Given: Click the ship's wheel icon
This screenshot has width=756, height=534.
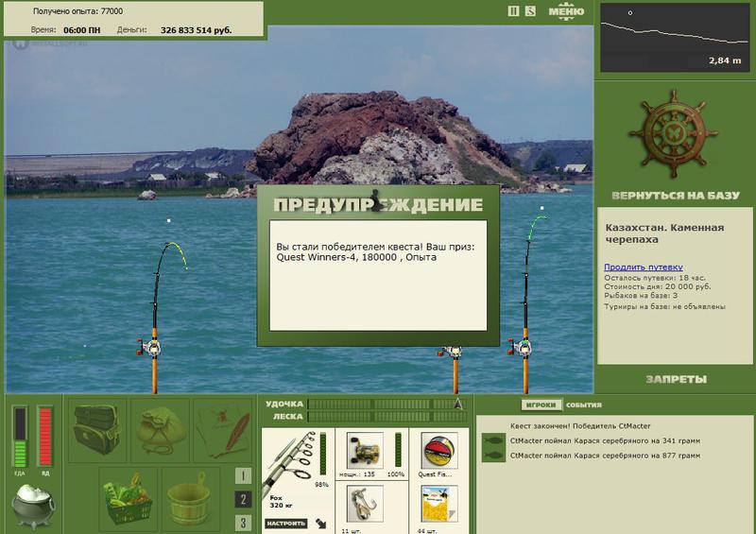Looking at the screenshot, I should 674,134.
